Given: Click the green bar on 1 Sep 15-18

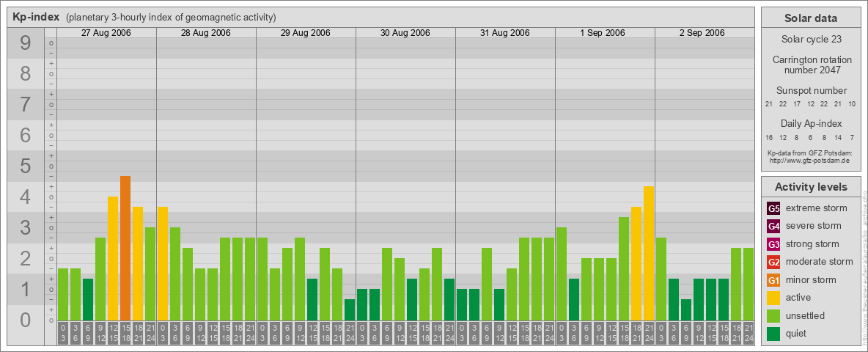Looking at the screenshot, I should 624,268.
